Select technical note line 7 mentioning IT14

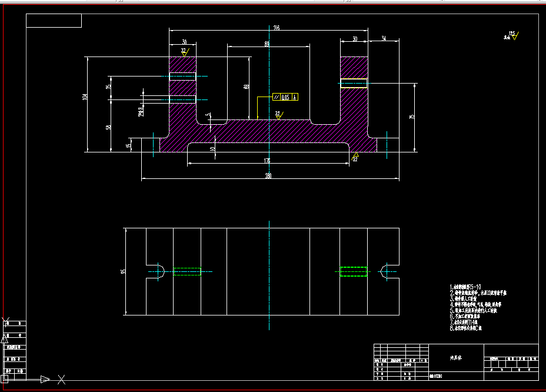[x=464, y=323]
